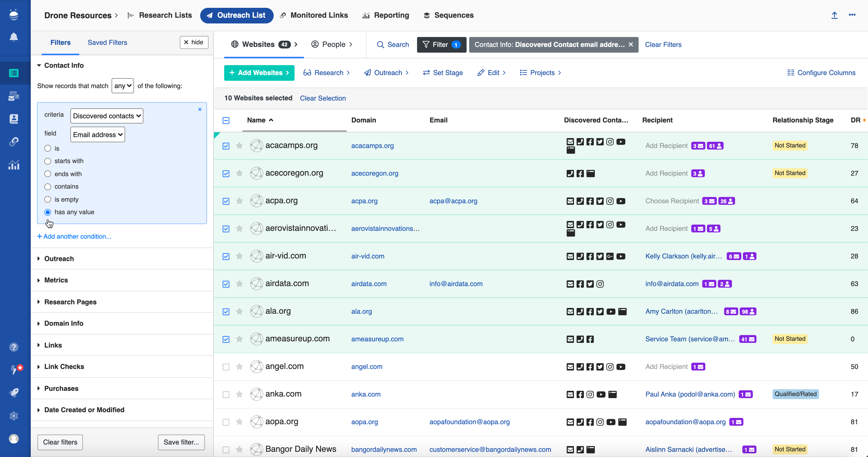The image size is (868, 457).
Task: Click the notifications bell icon in sidebar
Action: click(x=14, y=37)
